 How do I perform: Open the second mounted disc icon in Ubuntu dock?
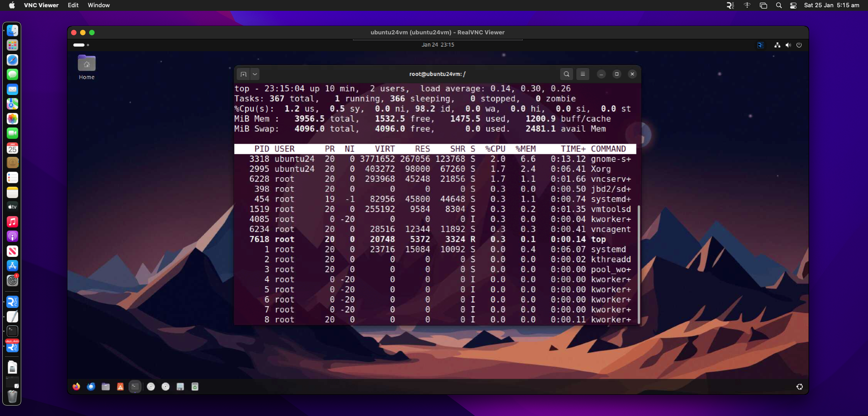(x=166, y=387)
